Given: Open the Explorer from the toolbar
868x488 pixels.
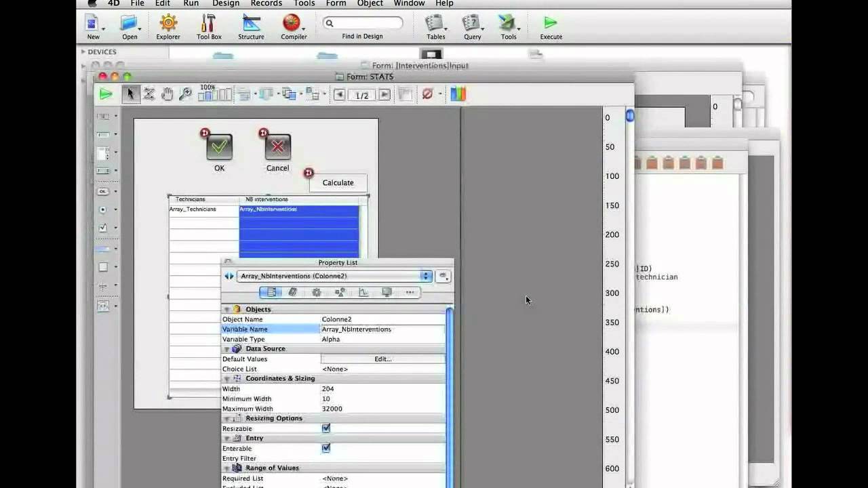Looking at the screenshot, I should coord(168,23).
